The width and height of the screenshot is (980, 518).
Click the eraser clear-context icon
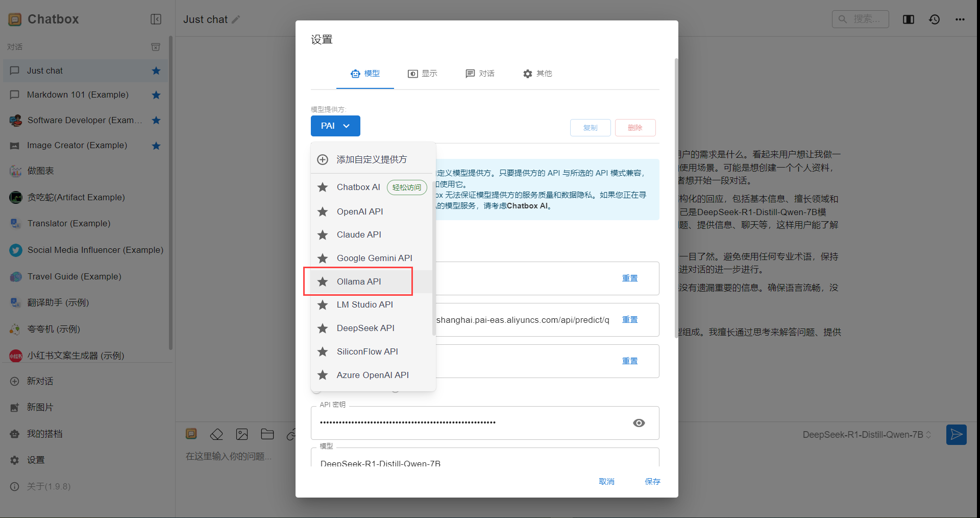pyautogui.click(x=216, y=434)
